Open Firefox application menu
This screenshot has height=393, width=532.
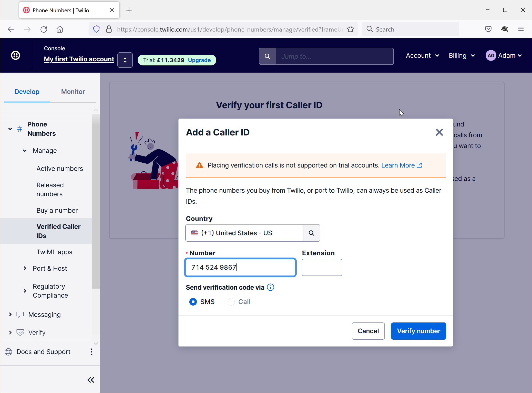pyautogui.click(x=521, y=29)
